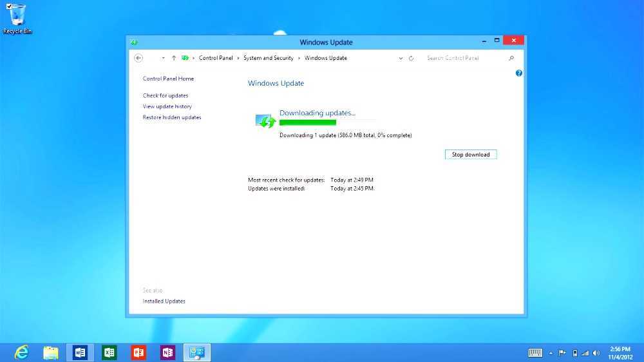Click Downloading updates... heading
This screenshot has height=362, width=644.
pos(317,113)
